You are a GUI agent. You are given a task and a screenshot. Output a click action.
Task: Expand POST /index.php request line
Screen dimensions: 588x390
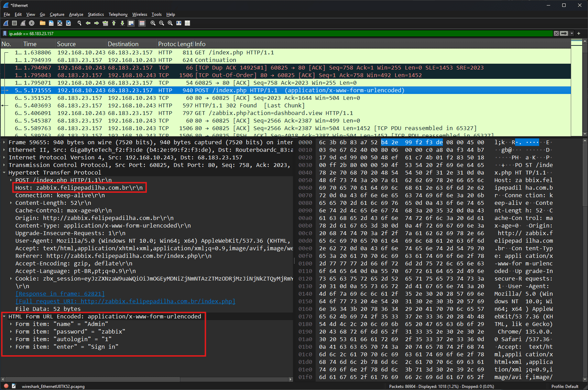coord(11,180)
